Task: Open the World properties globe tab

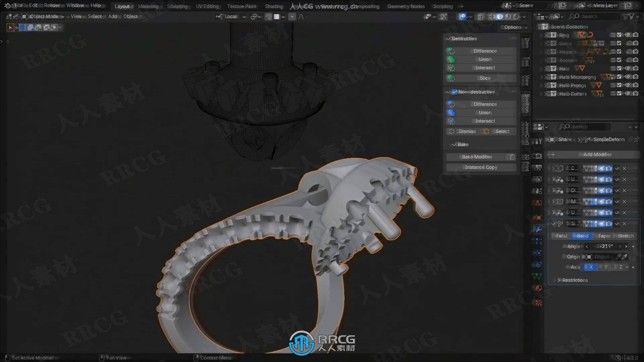Action: coord(539,203)
